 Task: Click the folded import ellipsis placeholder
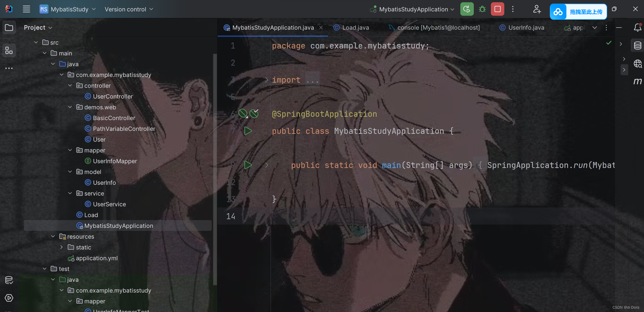pos(313,80)
